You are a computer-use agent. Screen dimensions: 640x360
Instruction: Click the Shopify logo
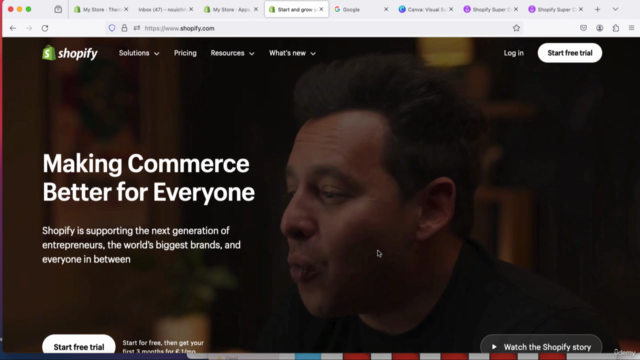pos(70,53)
